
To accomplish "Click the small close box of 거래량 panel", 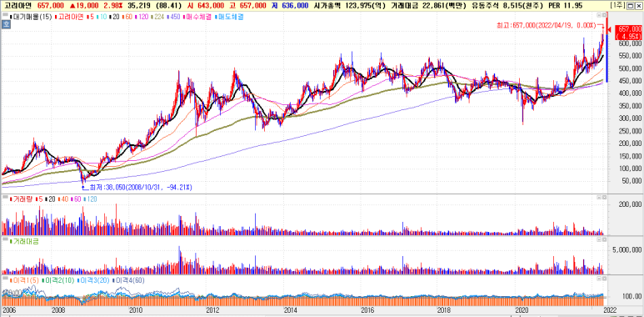I will click(x=604, y=199).
